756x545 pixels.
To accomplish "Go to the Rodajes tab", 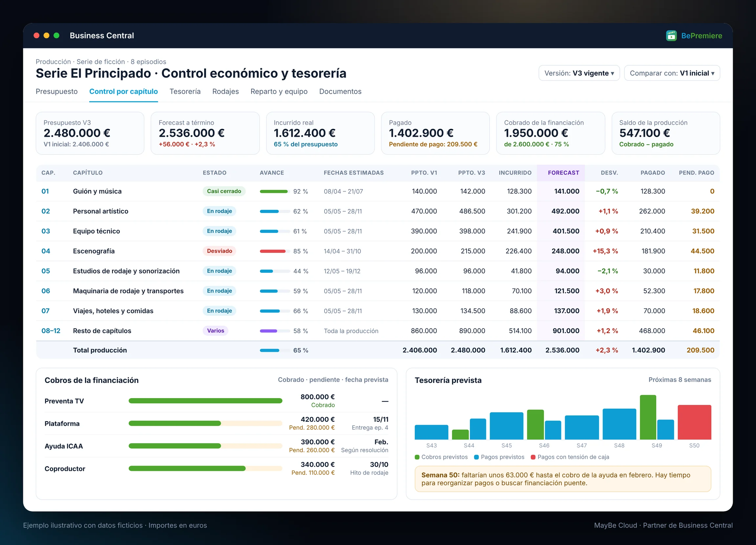I will point(226,91).
